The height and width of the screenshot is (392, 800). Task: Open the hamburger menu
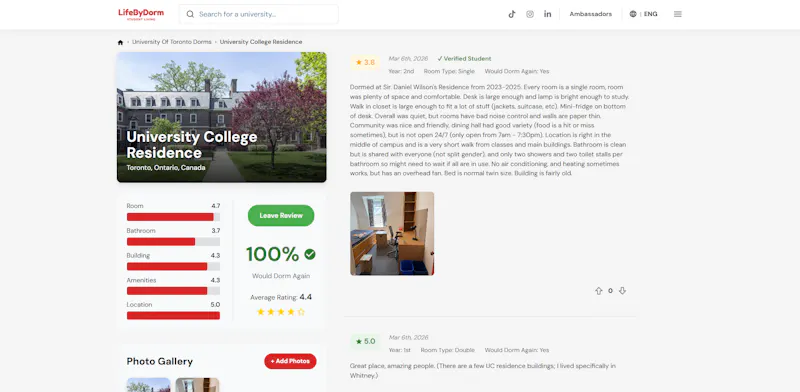tap(678, 14)
